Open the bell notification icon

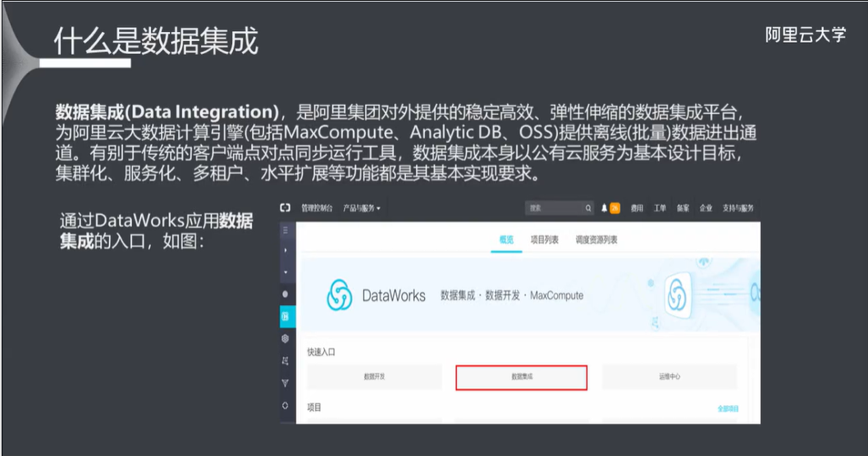(x=604, y=208)
